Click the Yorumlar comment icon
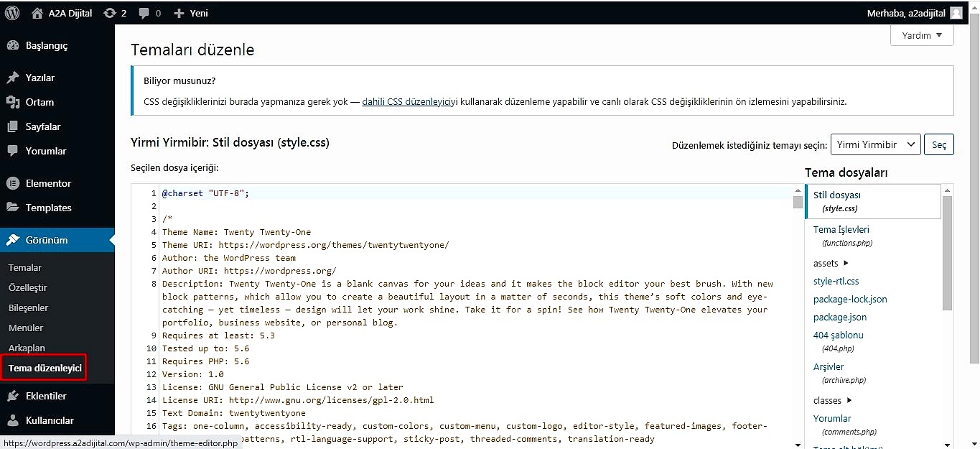The image size is (980, 449). pyautogui.click(x=13, y=151)
